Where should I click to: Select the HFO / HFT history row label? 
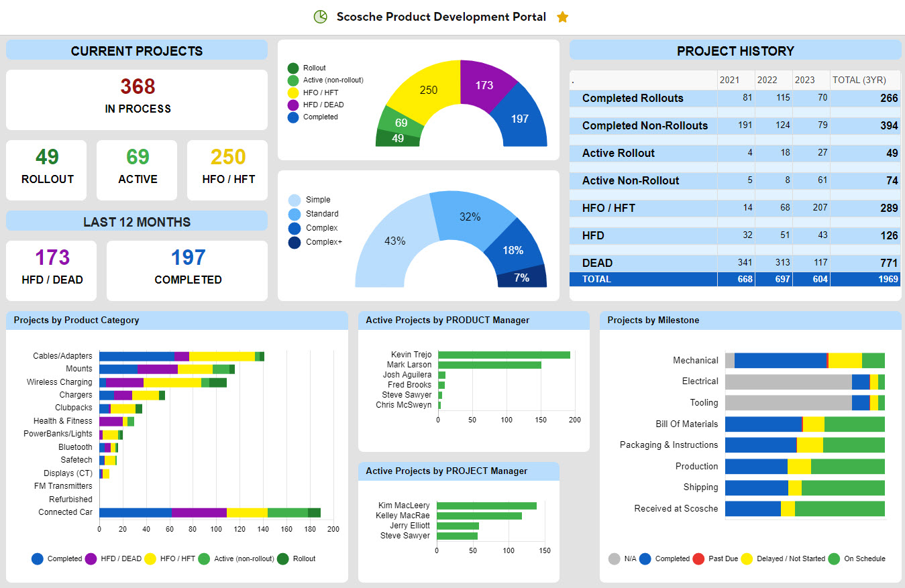pyautogui.click(x=608, y=208)
